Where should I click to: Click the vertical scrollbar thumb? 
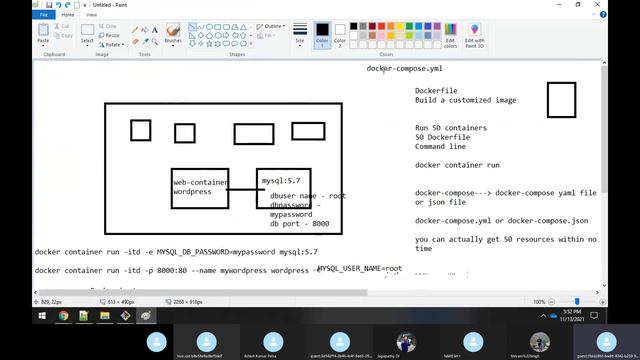[x=604, y=129]
